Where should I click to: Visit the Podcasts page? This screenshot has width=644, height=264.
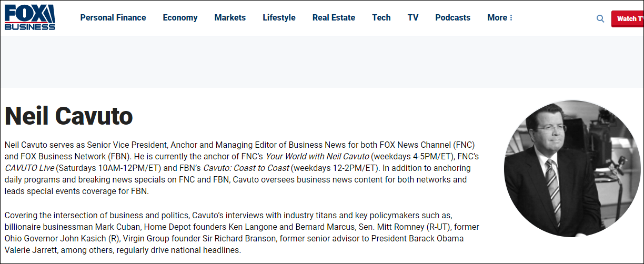coord(452,18)
